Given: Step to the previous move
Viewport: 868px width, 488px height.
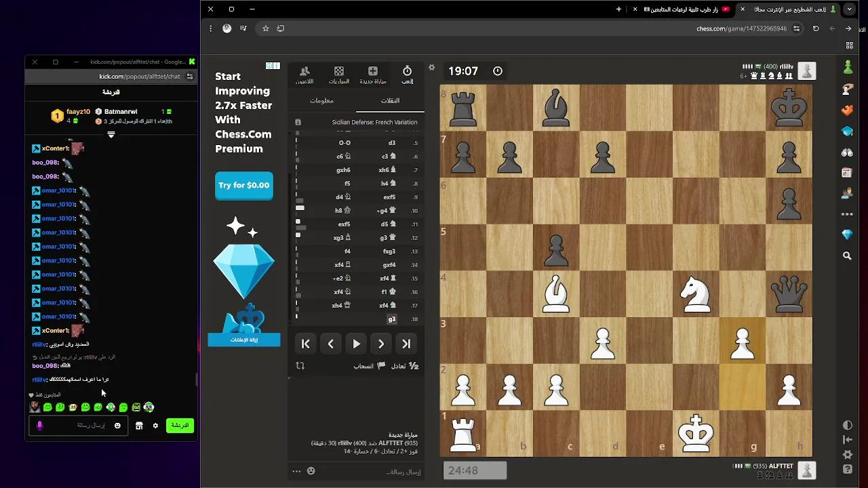Looking at the screenshot, I should 331,344.
